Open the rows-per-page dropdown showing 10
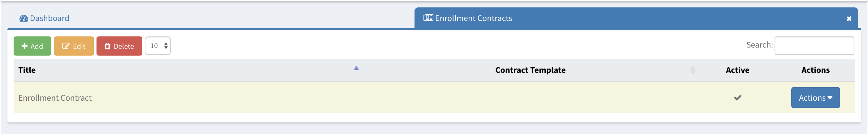Screen dimensions: 868x134 (158, 46)
